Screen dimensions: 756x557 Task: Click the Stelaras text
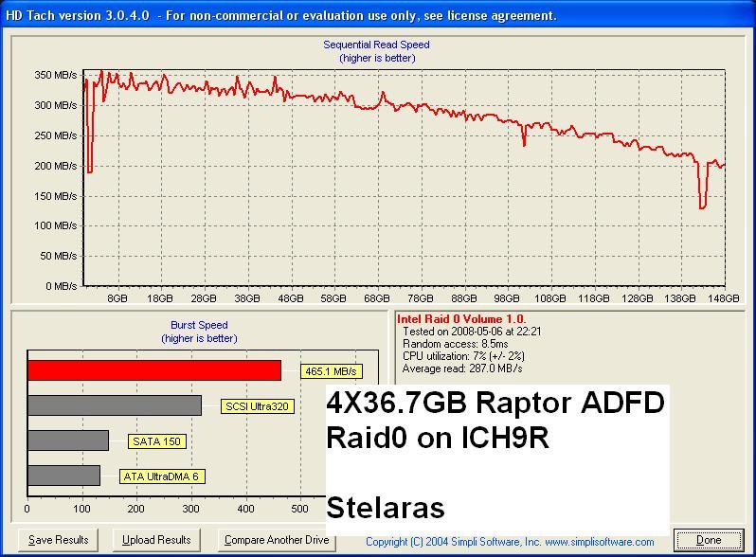pos(386,508)
